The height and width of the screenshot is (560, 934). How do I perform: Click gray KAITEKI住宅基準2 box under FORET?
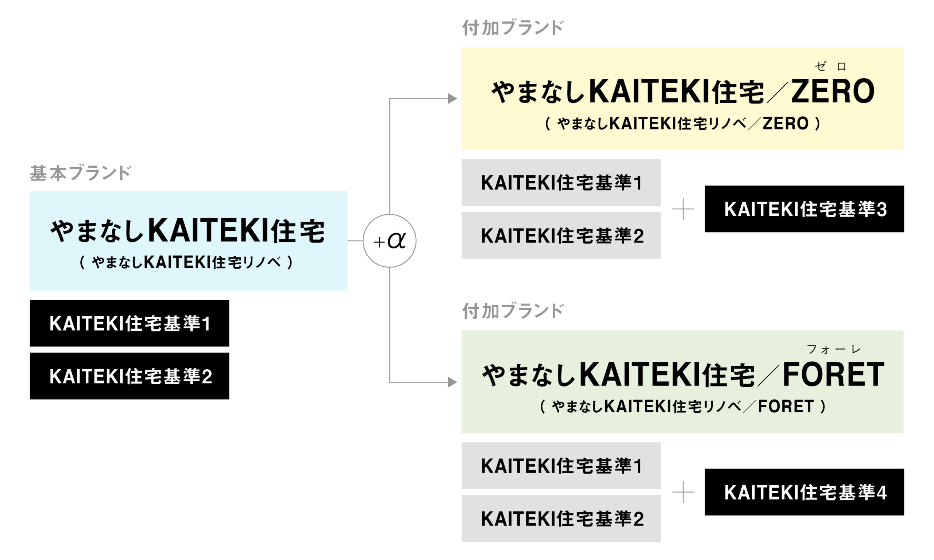(x=561, y=518)
